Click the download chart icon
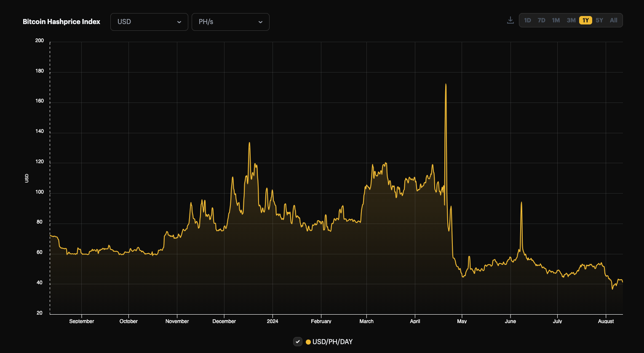The image size is (644, 353). click(x=510, y=20)
